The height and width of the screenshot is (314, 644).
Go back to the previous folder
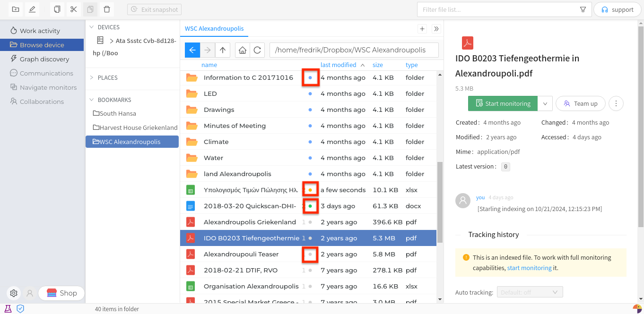coord(192,50)
